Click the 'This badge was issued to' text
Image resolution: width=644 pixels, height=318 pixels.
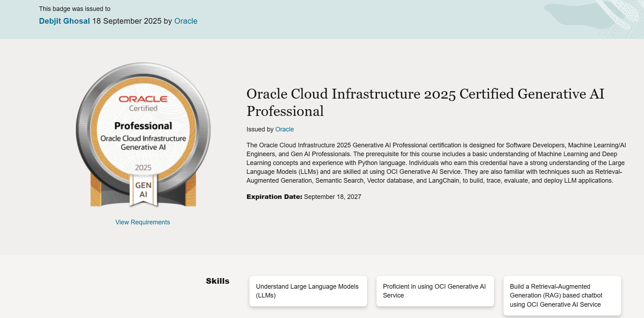point(74,9)
